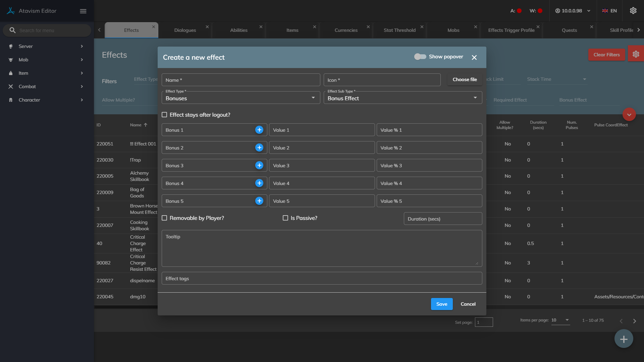Switch to the Quests tab
This screenshot has width=644, height=362.
tap(569, 30)
